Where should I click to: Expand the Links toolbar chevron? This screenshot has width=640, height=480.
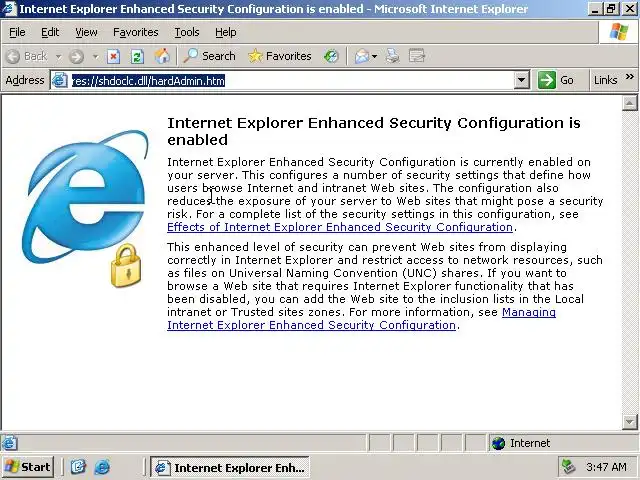[629, 77]
